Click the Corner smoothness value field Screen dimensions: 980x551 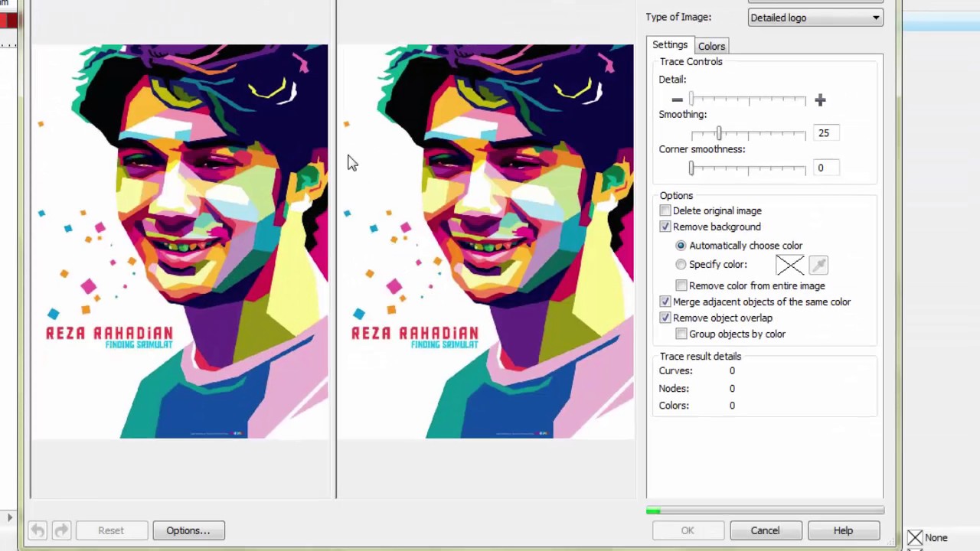pos(825,168)
